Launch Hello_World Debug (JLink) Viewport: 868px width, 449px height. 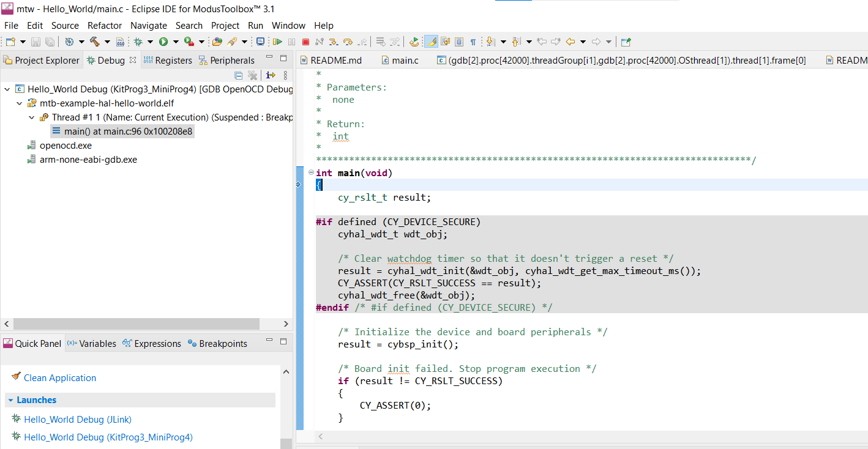[x=78, y=419]
